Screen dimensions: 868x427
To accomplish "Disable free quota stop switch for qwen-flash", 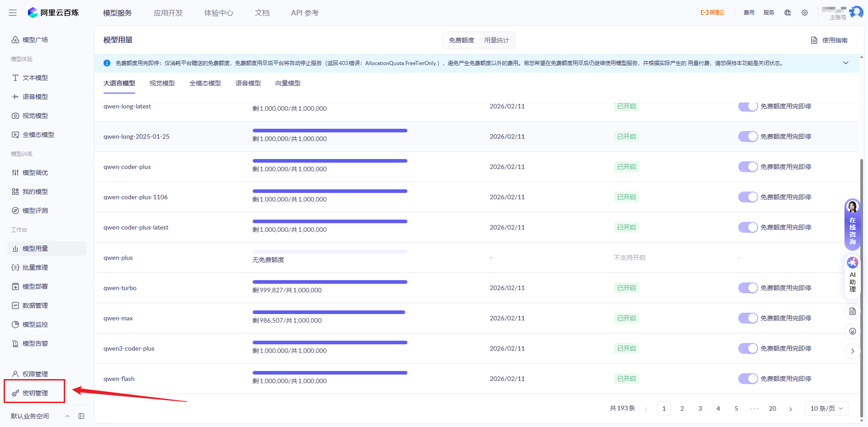I will click(748, 379).
